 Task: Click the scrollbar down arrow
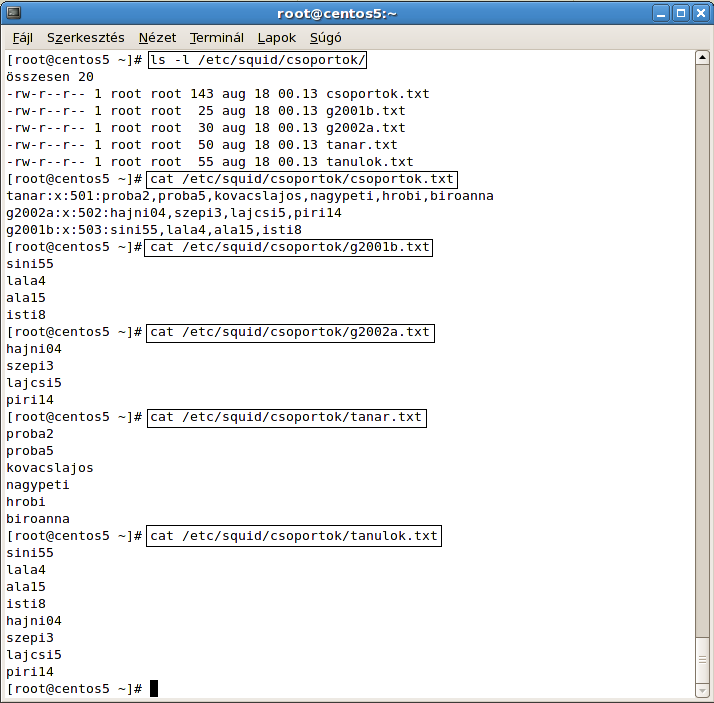point(703,689)
